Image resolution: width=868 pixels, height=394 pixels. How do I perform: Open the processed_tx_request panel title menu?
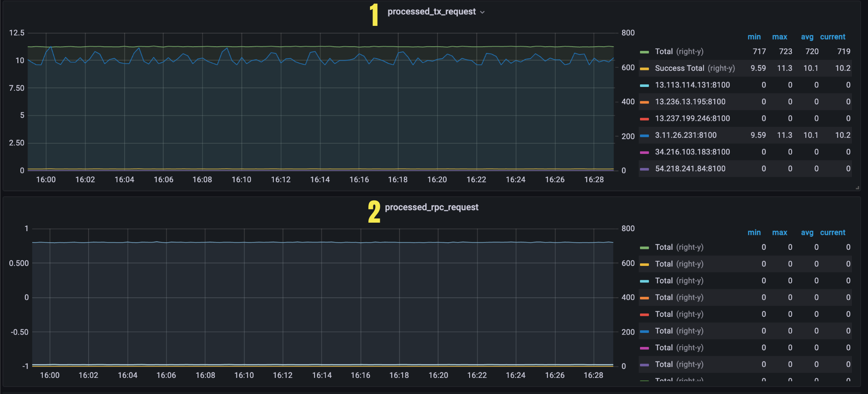[431, 12]
